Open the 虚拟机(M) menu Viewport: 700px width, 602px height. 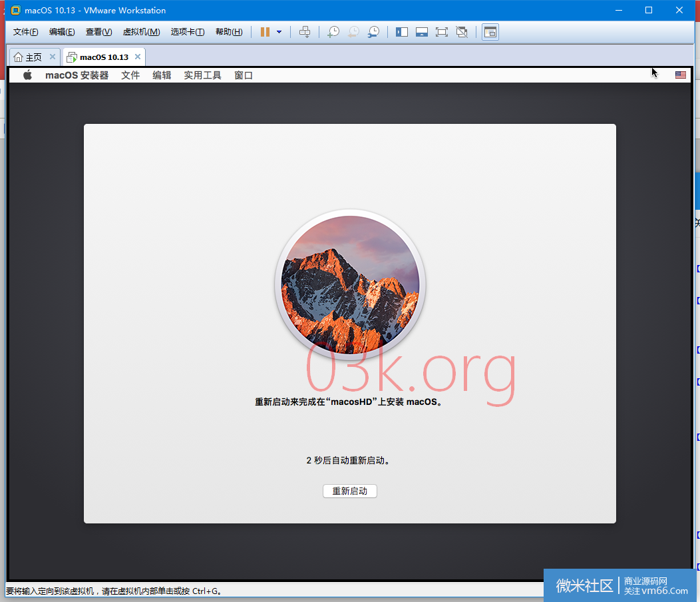[x=142, y=32]
